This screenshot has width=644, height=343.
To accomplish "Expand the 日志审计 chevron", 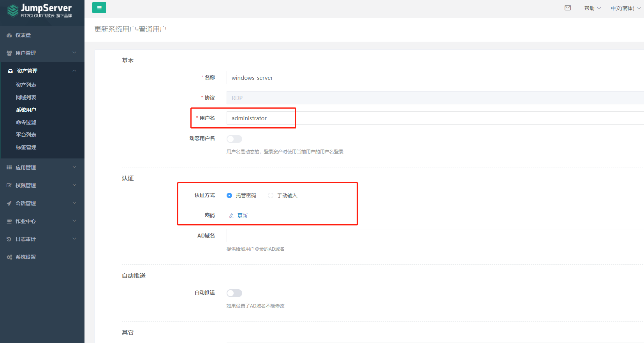I will (x=74, y=239).
